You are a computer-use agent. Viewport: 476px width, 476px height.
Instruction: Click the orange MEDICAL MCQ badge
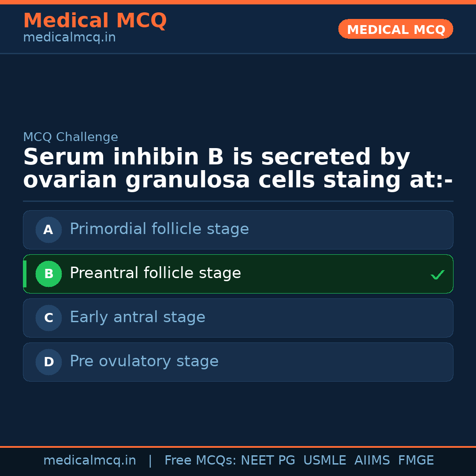396,29
